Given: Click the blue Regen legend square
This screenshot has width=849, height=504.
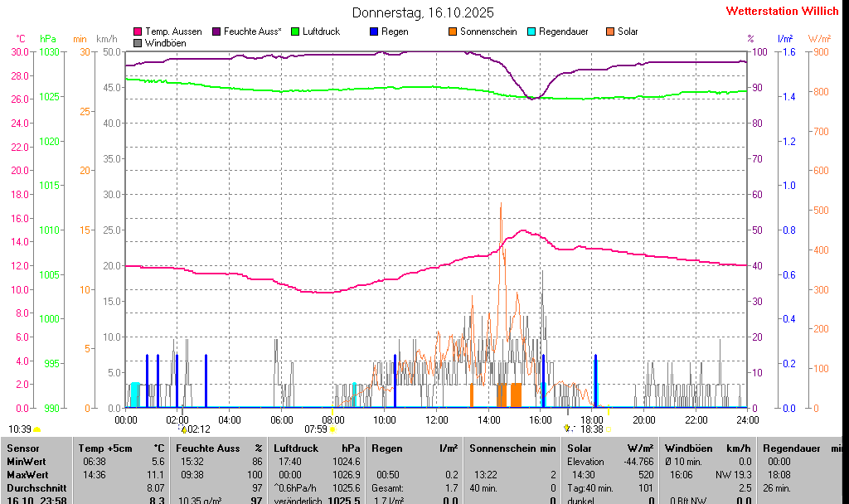Looking at the screenshot, I should [x=374, y=31].
